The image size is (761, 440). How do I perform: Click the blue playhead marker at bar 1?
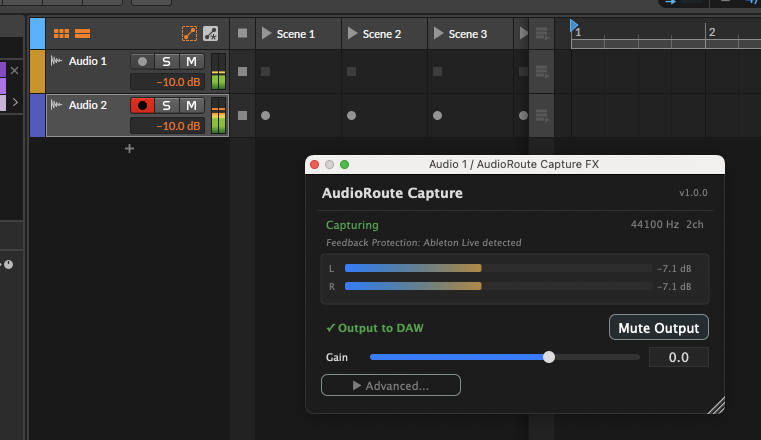click(574, 26)
